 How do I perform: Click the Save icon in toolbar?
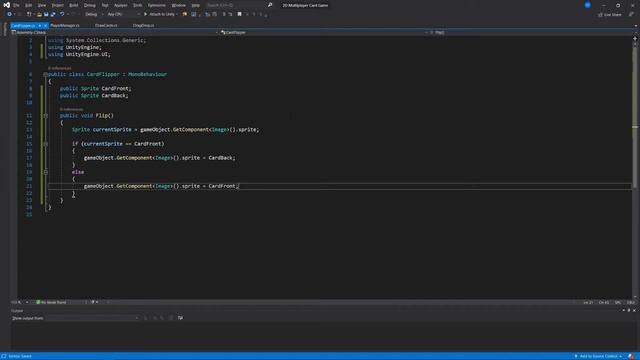click(46, 14)
